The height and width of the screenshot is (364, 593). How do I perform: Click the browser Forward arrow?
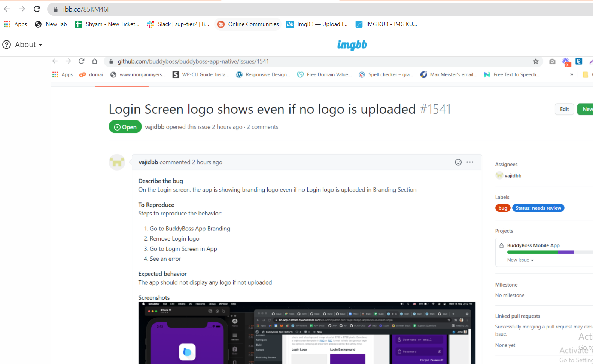point(22,9)
